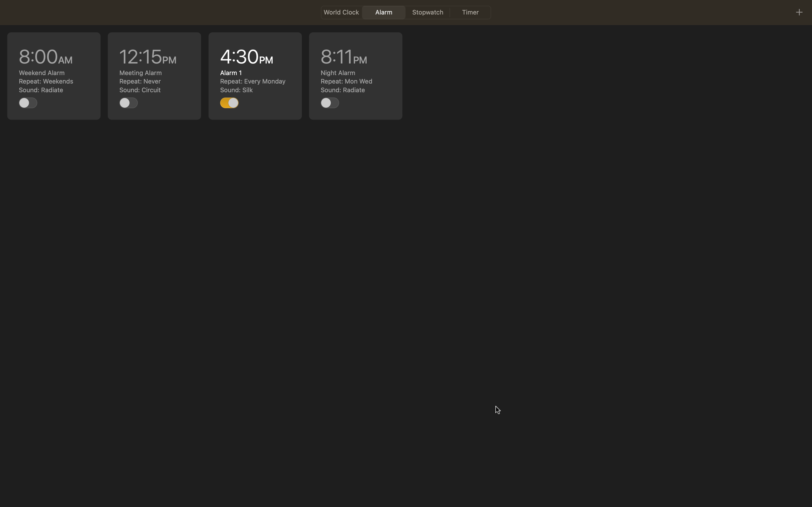812x507 pixels.
Task: Go to the Timer tab
Action: 470,12
